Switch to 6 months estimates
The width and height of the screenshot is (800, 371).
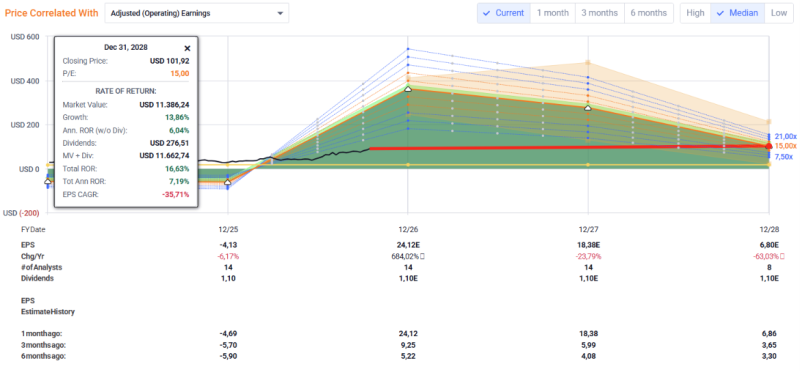pyautogui.click(x=648, y=13)
